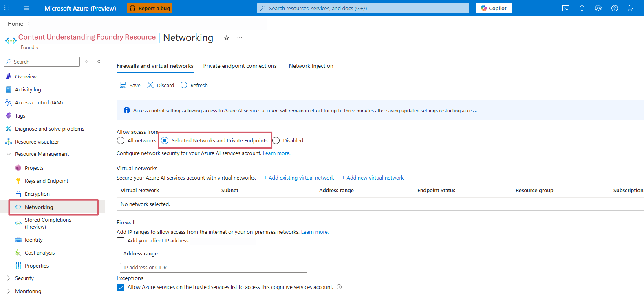Click the Subnet column header
The height and width of the screenshot is (302, 644).
[x=230, y=190]
